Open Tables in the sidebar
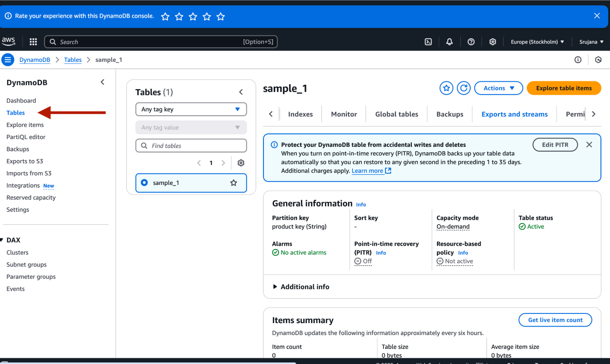 tap(16, 113)
